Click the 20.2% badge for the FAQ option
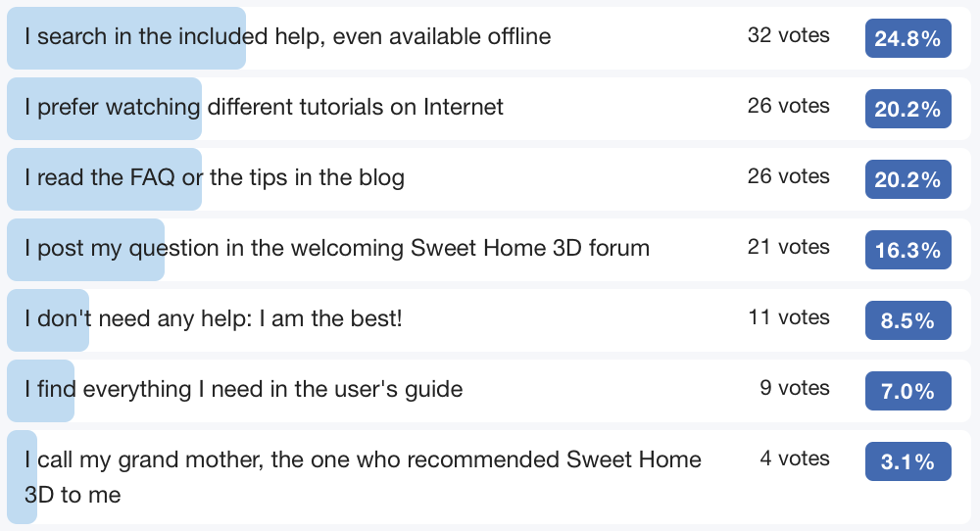Image resolution: width=980 pixels, height=531 pixels. tap(907, 180)
